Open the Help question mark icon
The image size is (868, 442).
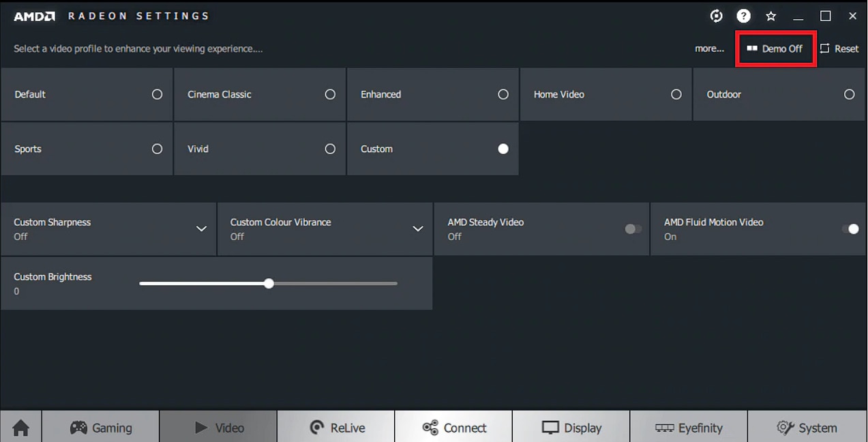[743, 16]
